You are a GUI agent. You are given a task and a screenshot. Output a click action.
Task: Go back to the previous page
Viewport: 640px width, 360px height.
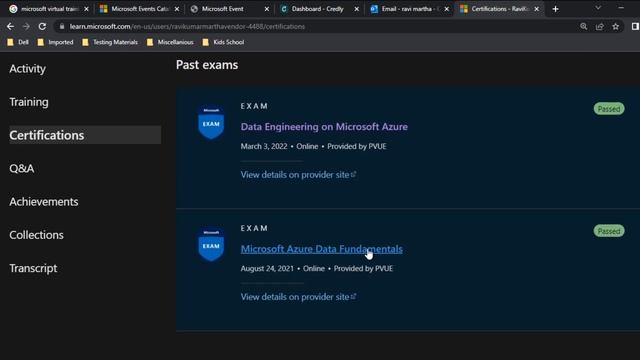pyautogui.click(x=11, y=27)
